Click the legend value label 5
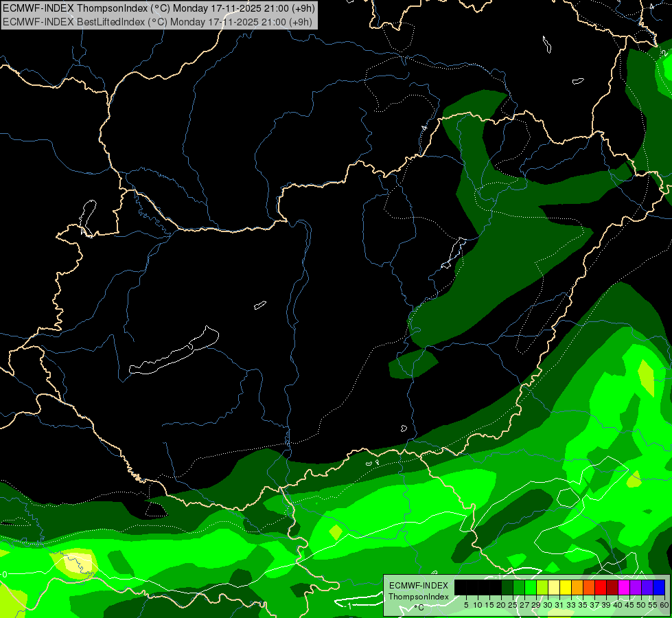This screenshot has width=672, height=618. click(466, 605)
